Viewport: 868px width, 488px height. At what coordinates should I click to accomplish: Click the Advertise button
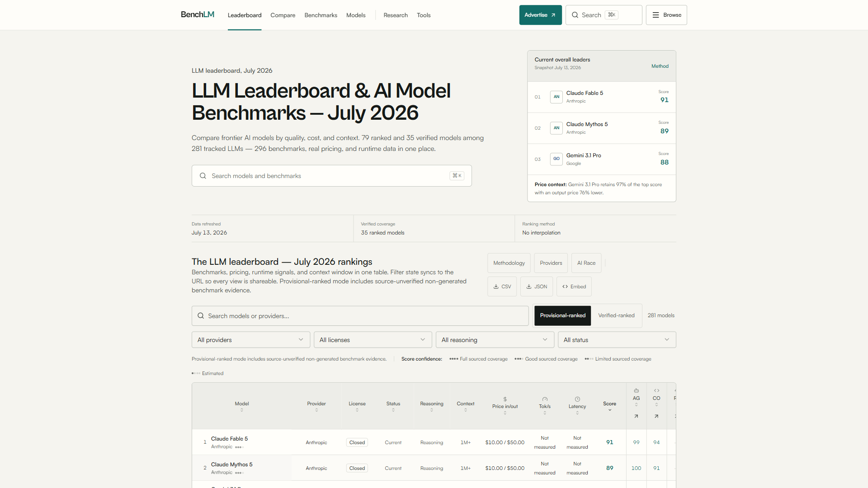coord(540,15)
